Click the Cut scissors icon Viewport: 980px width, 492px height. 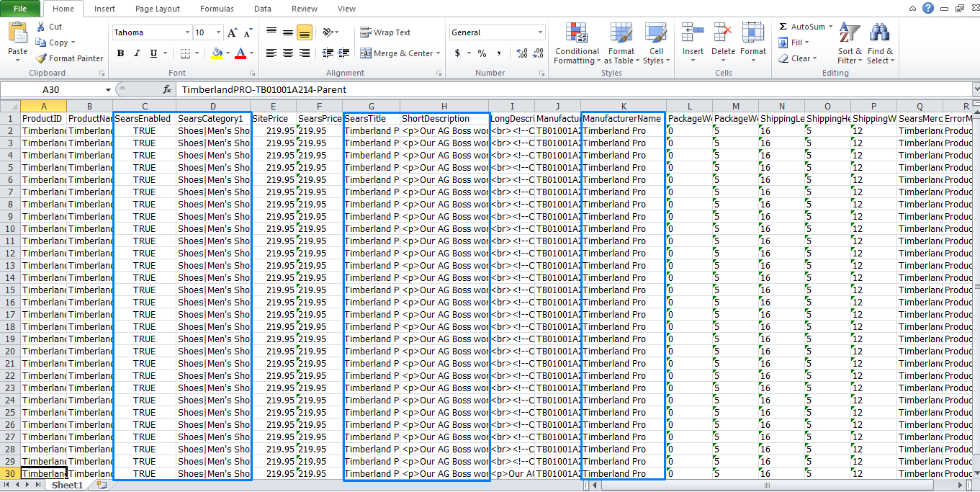(40, 27)
